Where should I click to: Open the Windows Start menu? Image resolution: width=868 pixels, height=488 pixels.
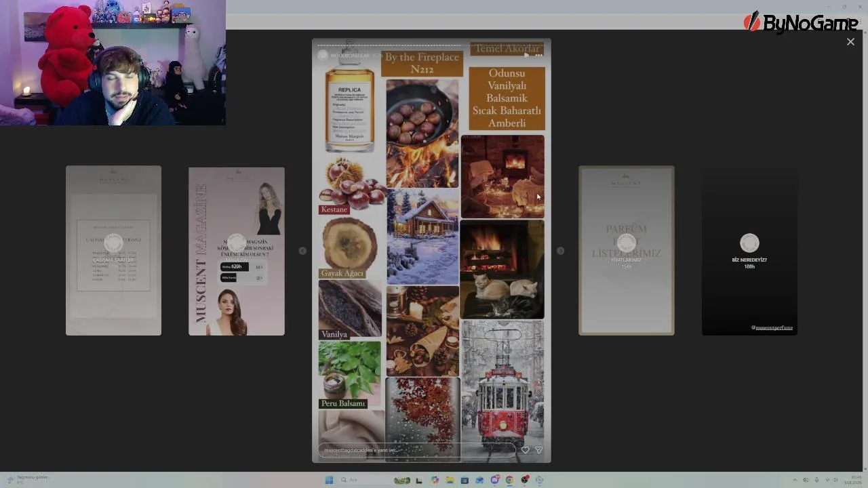click(329, 480)
